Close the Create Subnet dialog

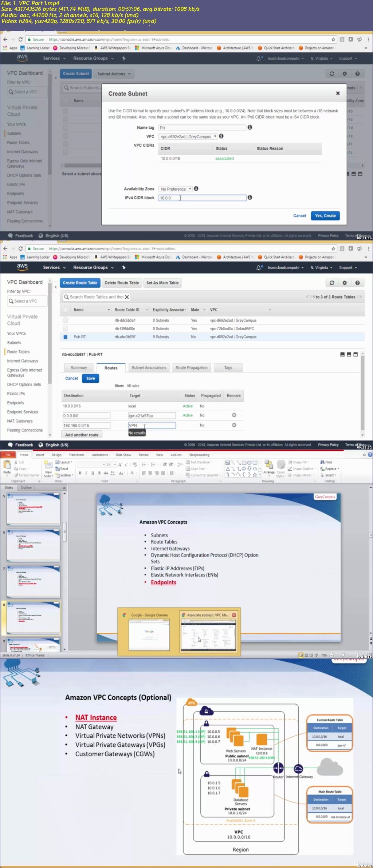(x=338, y=93)
